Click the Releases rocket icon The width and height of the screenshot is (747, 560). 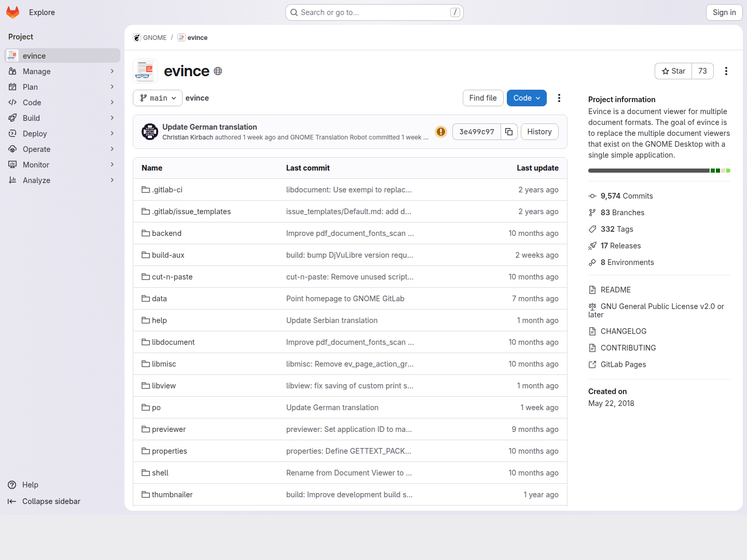[x=592, y=246]
